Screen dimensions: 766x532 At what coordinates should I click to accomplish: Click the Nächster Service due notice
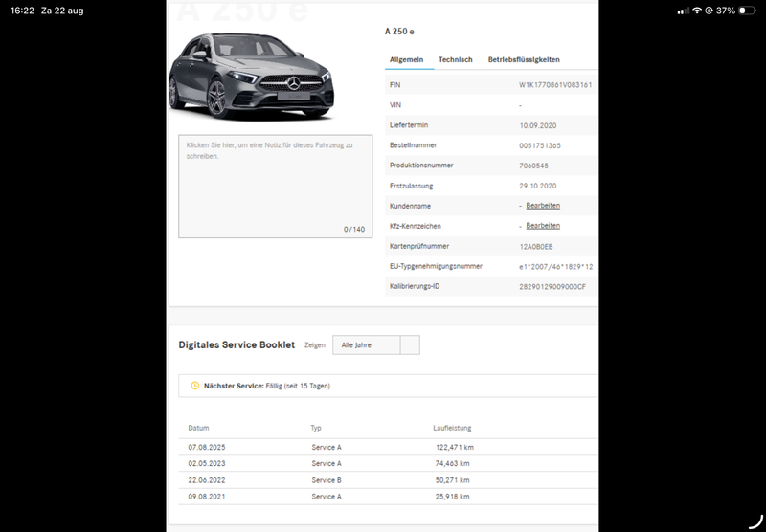[x=388, y=386]
